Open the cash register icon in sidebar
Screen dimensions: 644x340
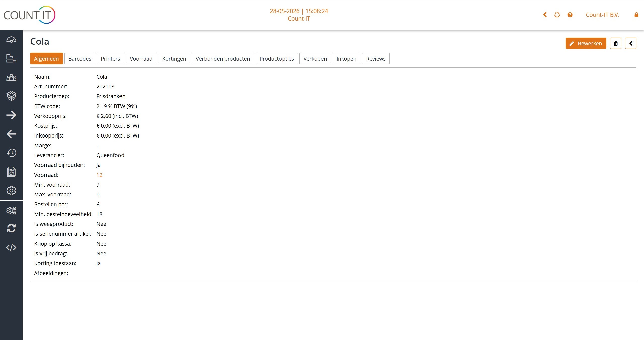point(11,58)
